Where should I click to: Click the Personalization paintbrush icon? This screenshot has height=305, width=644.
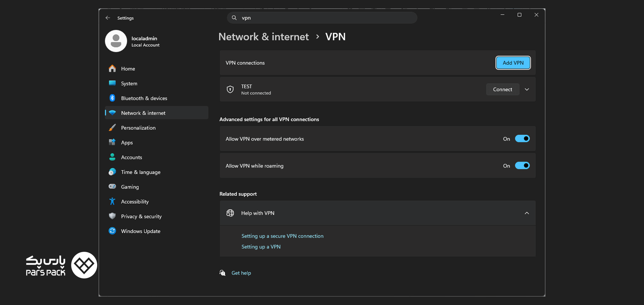(112, 127)
